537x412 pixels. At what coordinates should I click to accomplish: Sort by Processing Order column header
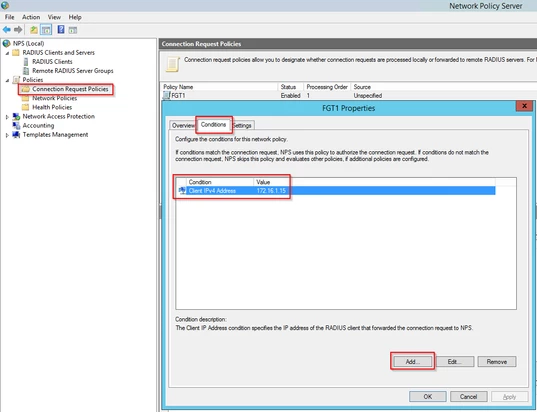pyautogui.click(x=327, y=87)
